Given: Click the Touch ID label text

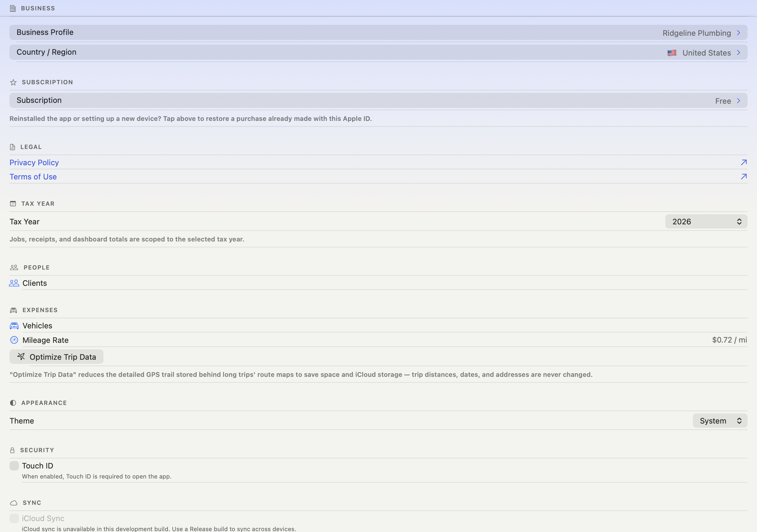Looking at the screenshot, I should click(x=38, y=466).
